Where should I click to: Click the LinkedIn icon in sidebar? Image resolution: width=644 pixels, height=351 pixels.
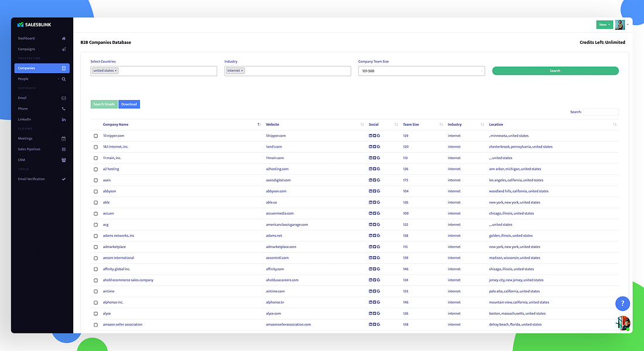(64, 119)
